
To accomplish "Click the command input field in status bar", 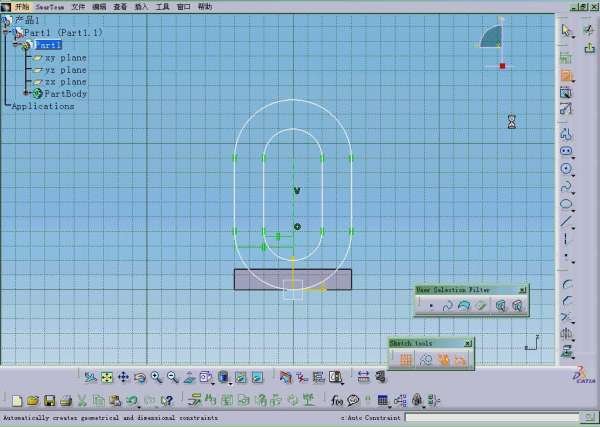I will tap(492, 417).
